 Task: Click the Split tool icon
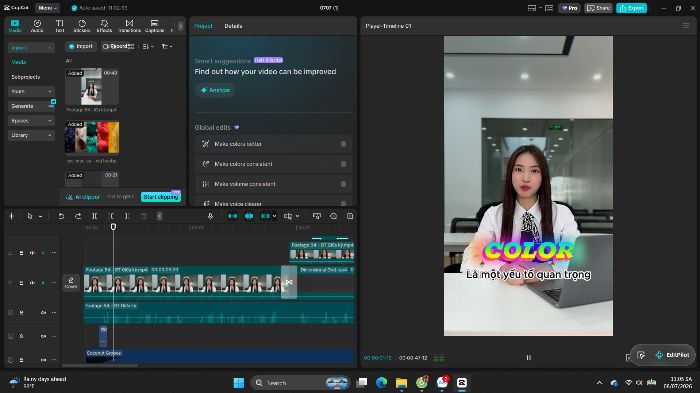tap(95, 216)
